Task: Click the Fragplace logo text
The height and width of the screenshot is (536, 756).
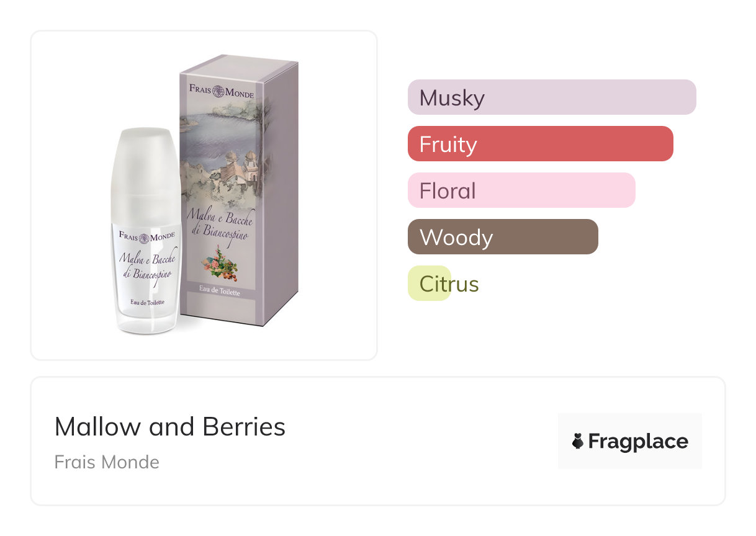Action: click(637, 441)
